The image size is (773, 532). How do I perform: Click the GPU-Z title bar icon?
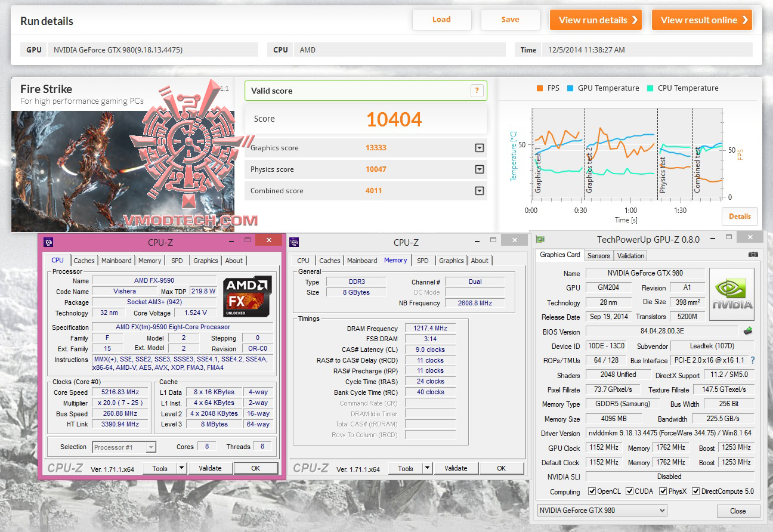tap(540, 240)
